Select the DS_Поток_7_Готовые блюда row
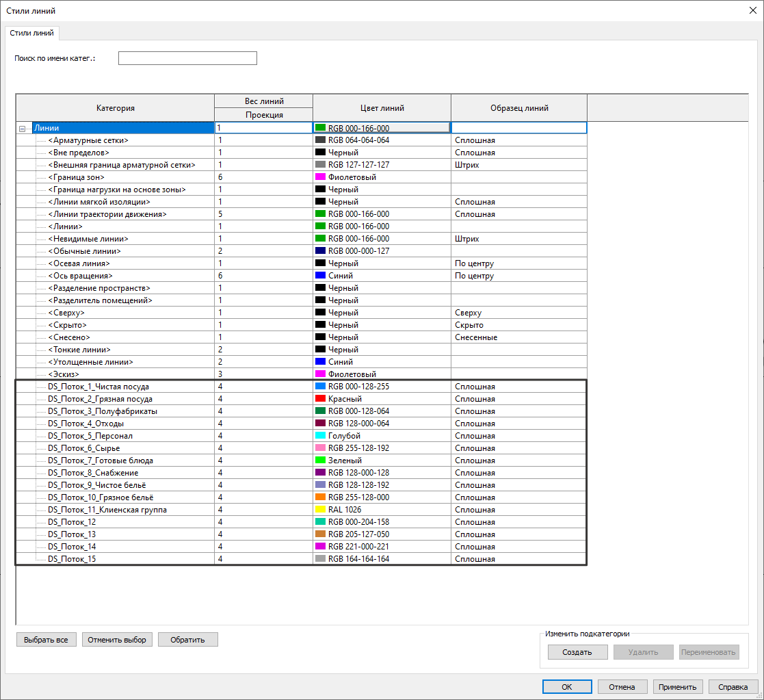Screen dimensions: 764x700 (x=101, y=461)
